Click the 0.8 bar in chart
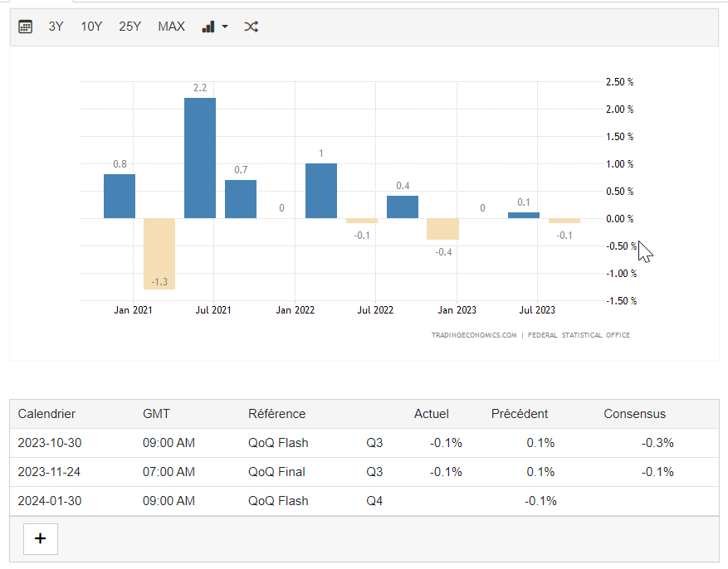728x569 pixels. pyautogui.click(x=120, y=196)
